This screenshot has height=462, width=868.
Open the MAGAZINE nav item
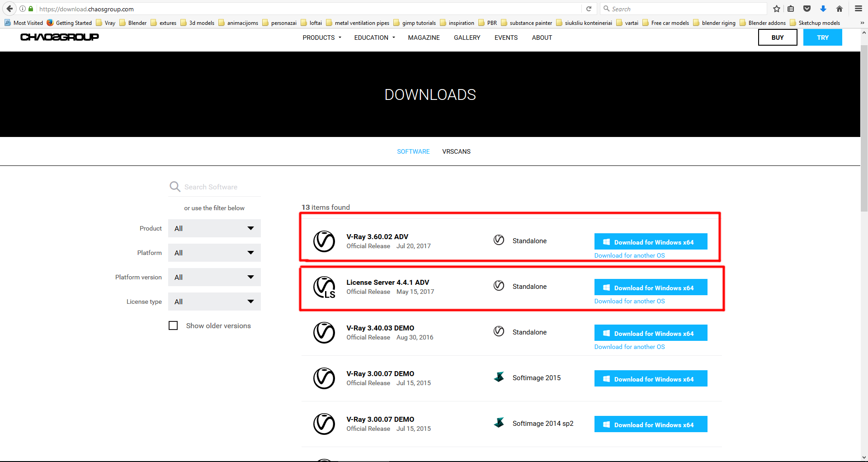click(424, 38)
